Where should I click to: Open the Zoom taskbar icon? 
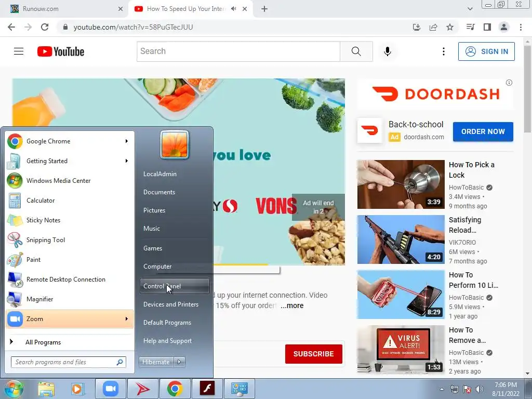[110, 389]
